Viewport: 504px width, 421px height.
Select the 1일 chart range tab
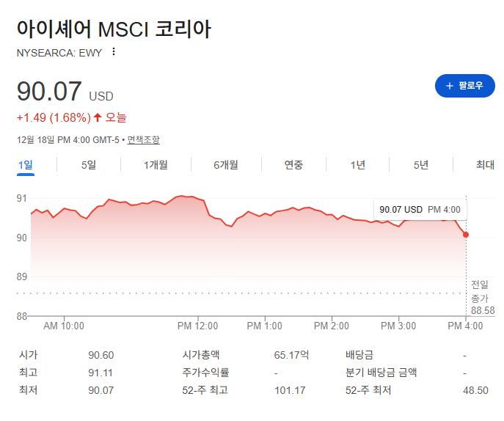(x=26, y=165)
